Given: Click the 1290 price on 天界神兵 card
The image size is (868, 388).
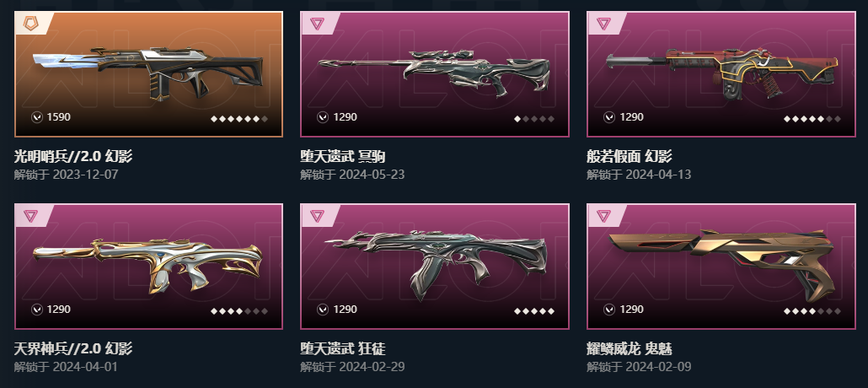Looking at the screenshot, I should 59,310.
